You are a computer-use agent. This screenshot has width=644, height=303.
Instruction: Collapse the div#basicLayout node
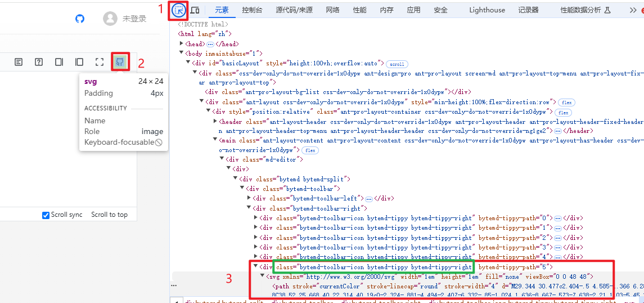[x=188, y=63]
